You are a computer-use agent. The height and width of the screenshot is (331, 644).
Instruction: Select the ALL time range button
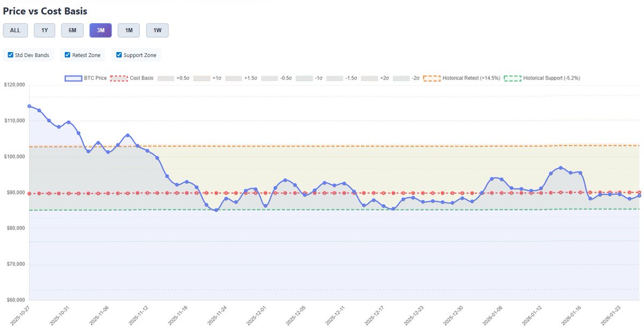(15, 30)
